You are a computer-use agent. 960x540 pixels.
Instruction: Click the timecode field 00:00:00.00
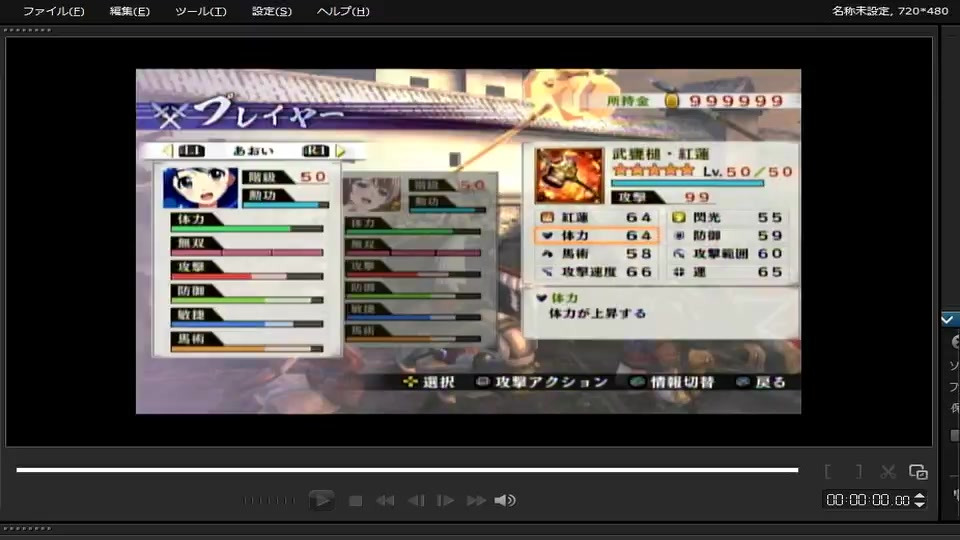coord(868,500)
